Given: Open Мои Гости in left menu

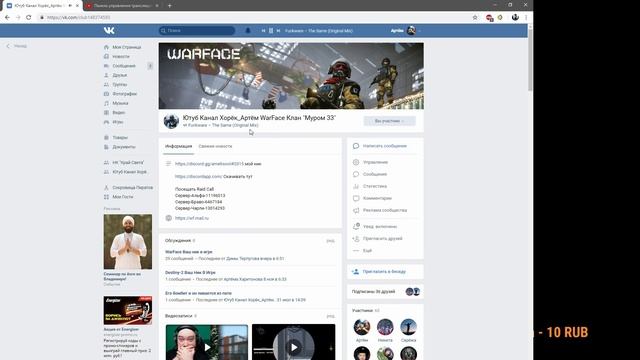Looking at the screenshot, I should point(122,197).
